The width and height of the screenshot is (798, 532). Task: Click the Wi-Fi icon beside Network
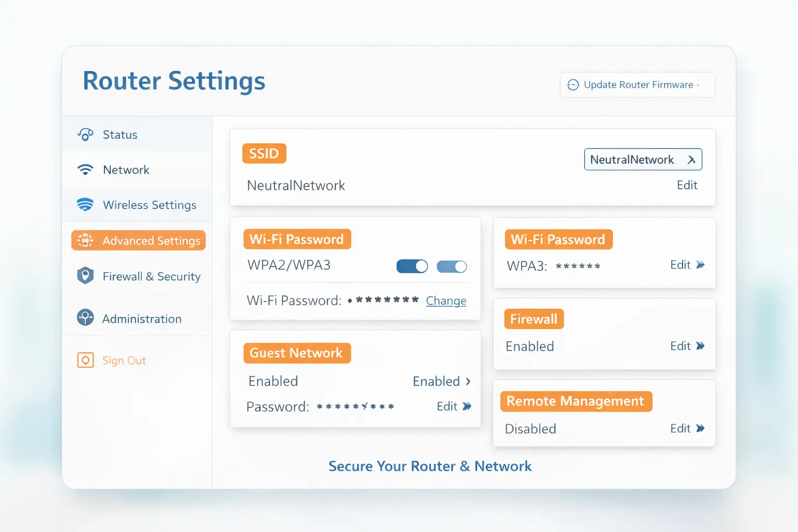tap(85, 169)
